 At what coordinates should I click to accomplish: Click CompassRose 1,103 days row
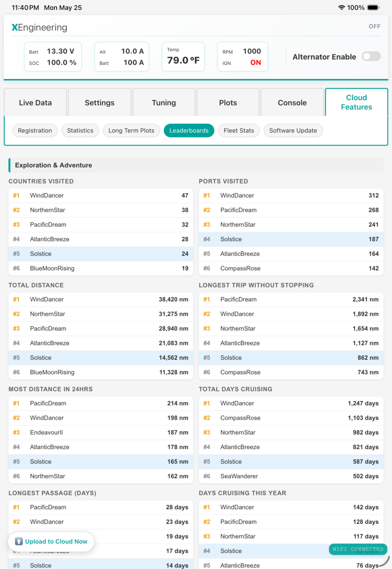291,418
